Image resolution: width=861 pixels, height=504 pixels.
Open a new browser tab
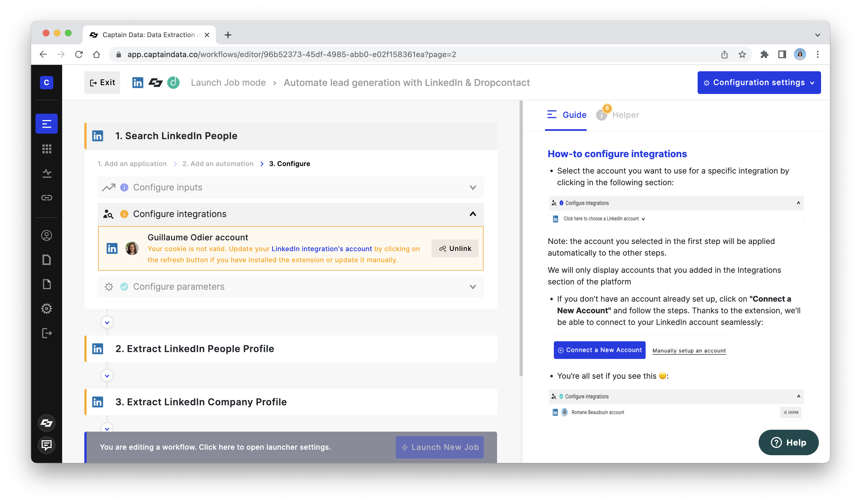click(x=228, y=35)
